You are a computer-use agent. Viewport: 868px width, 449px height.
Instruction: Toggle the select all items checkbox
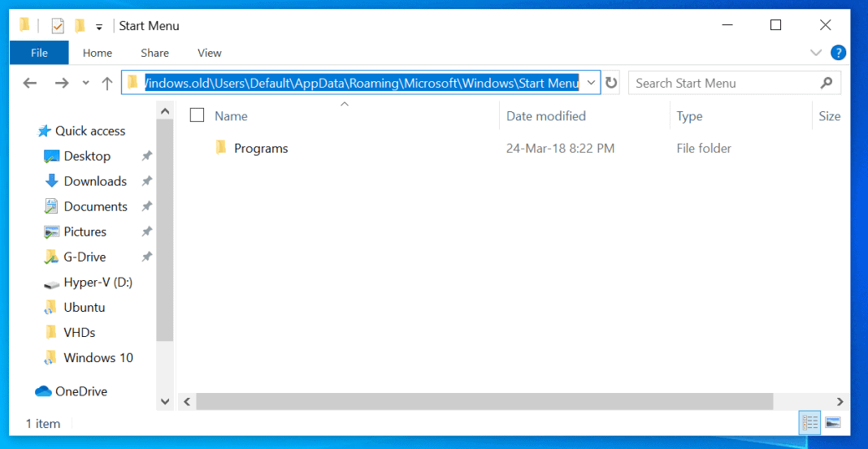click(x=197, y=115)
